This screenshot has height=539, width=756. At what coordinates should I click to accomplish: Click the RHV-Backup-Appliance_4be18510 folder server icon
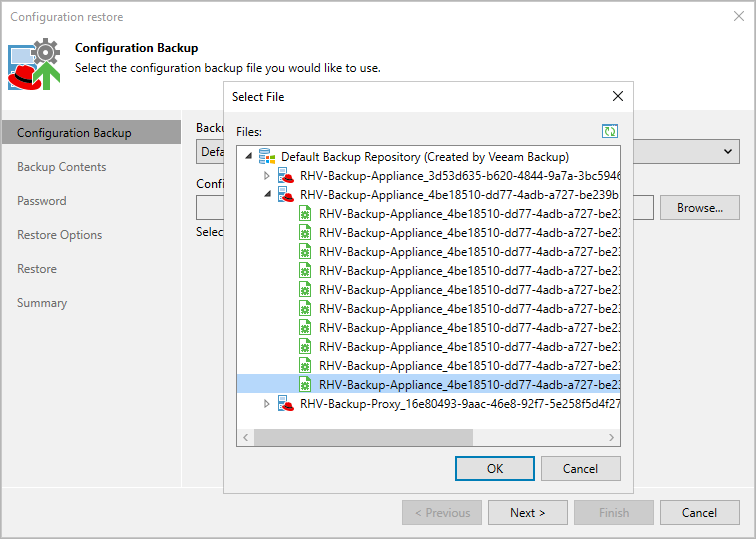click(286, 195)
